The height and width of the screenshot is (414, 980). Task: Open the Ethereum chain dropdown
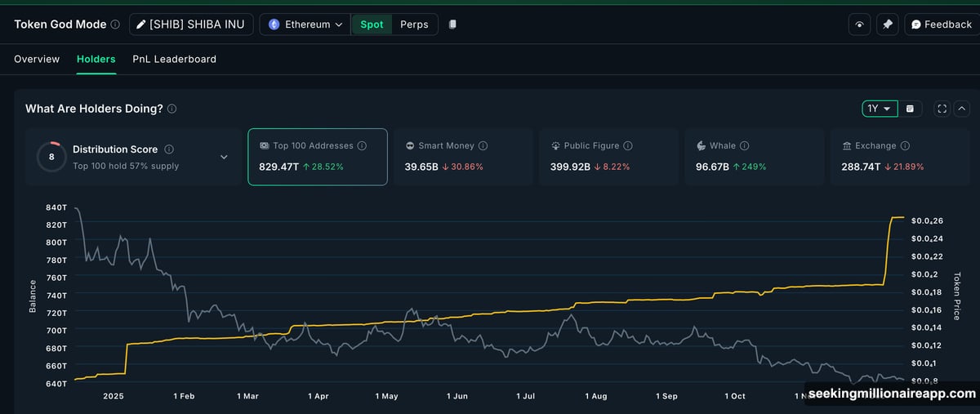(x=305, y=24)
